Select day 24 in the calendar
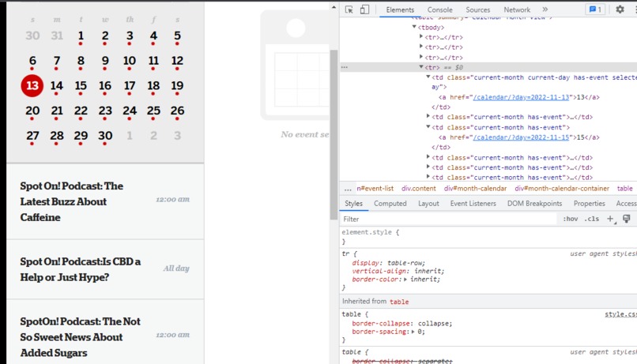This screenshot has width=637, height=364. pos(129,111)
